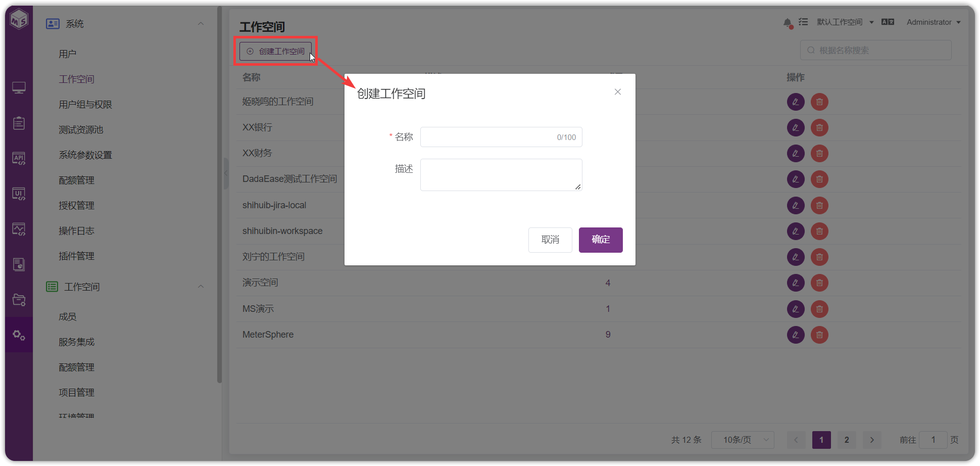Open 系统参数设置 menu item
The width and height of the screenshot is (980, 466).
[x=85, y=155]
